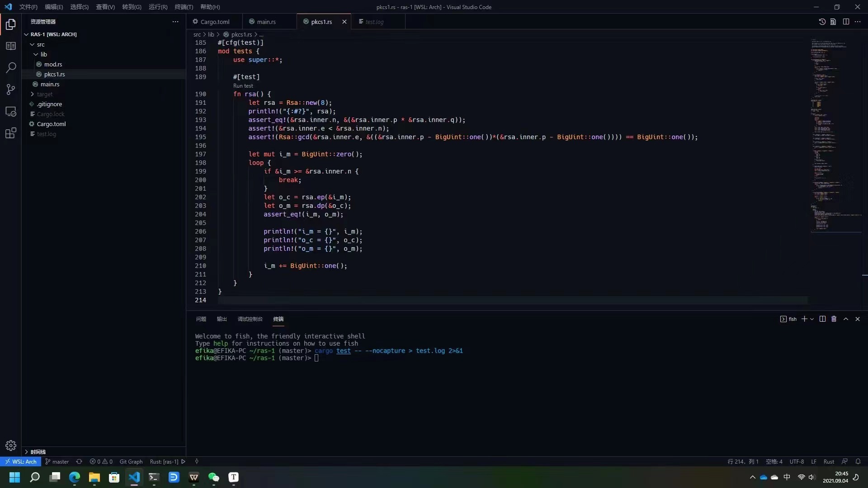Open the File menu (文件)
This screenshot has width=868, height=488.
28,7
